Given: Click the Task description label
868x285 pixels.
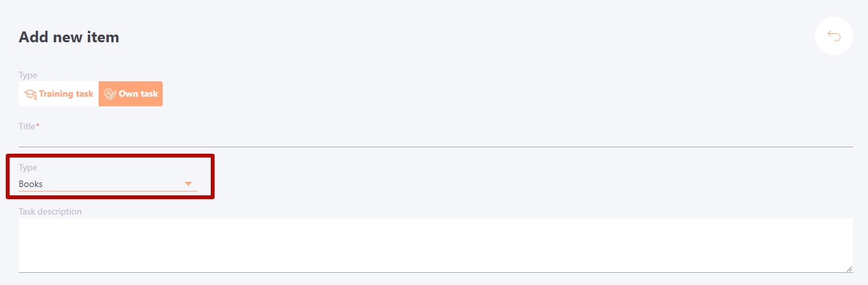Looking at the screenshot, I should 50,211.
